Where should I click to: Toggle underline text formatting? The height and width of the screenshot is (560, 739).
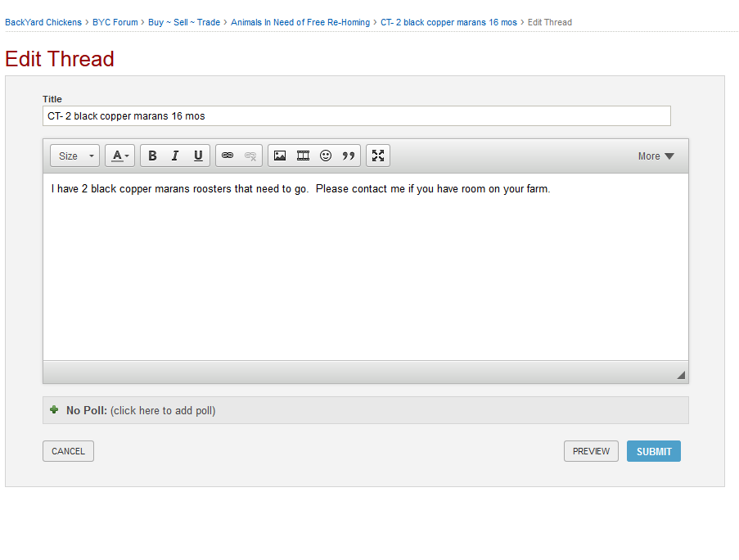coord(198,156)
